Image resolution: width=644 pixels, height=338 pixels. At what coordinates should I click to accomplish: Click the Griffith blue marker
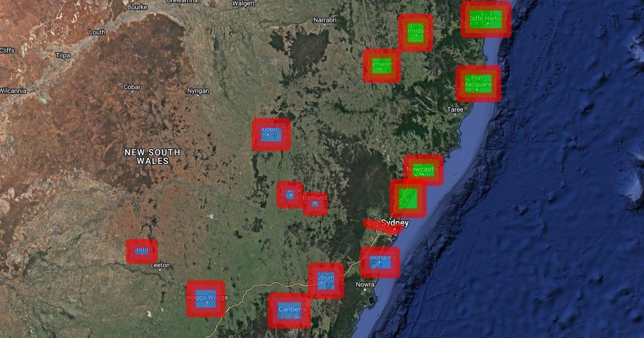pos(142,251)
